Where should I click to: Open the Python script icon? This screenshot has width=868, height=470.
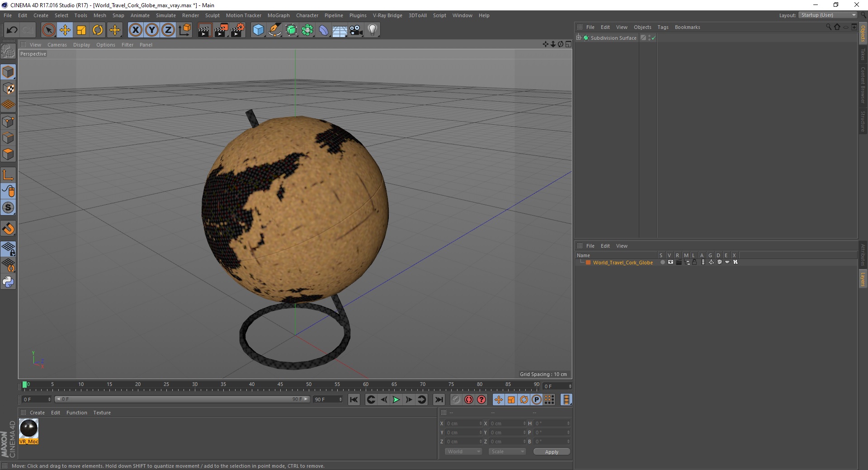(8, 282)
